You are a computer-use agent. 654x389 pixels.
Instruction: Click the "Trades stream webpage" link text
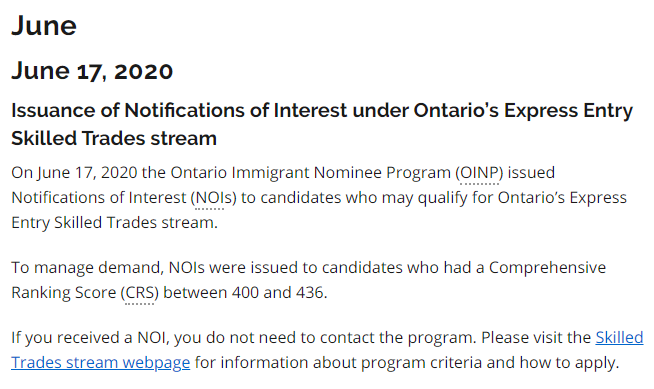click(101, 362)
